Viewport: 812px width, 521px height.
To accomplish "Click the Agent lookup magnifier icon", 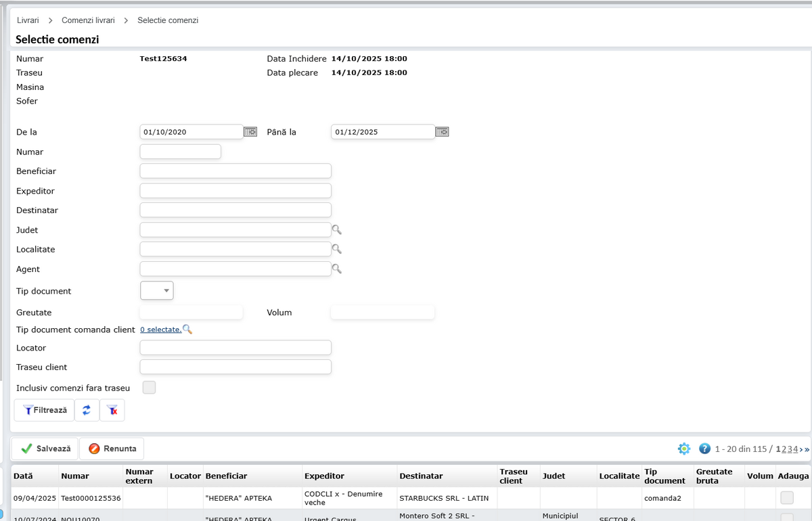I will [x=337, y=269].
